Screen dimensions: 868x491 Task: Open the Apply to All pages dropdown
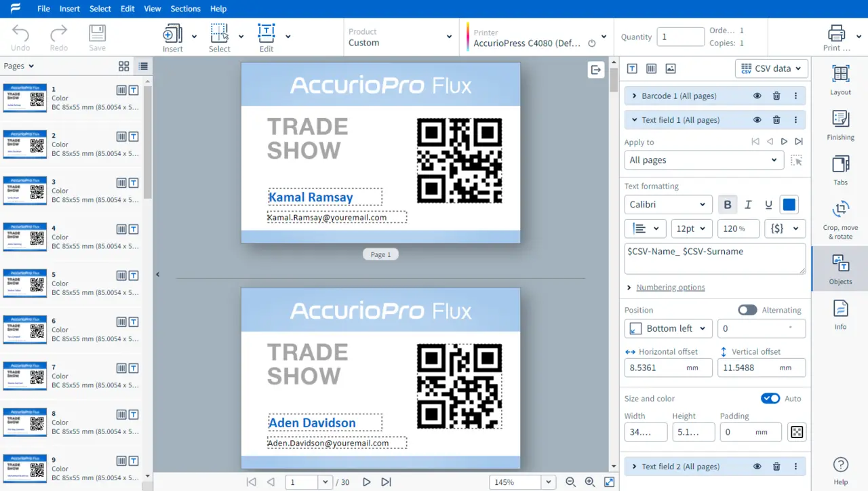click(704, 160)
